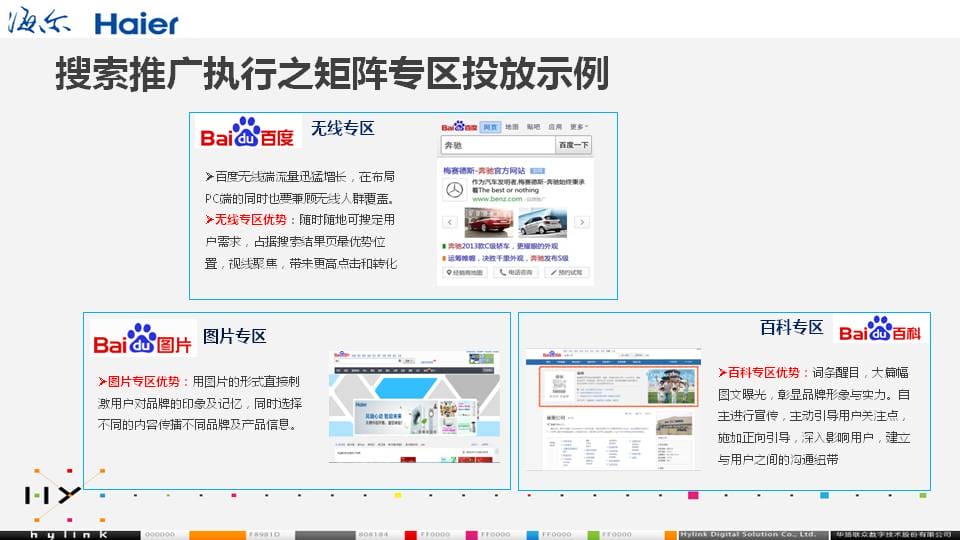Click the silver car thumbnail
960x540 pixels.
pos(542,222)
